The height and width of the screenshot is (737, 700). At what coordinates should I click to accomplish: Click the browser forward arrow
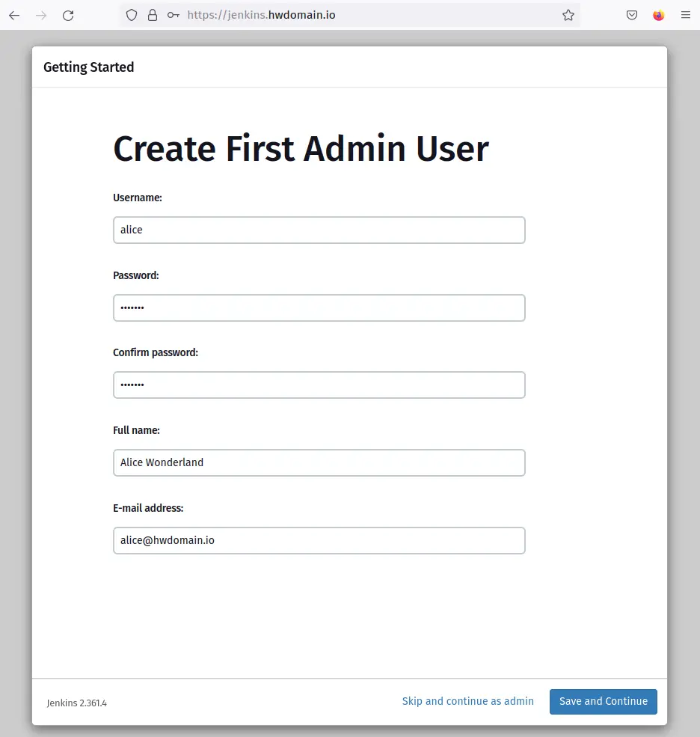click(x=41, y=15)
